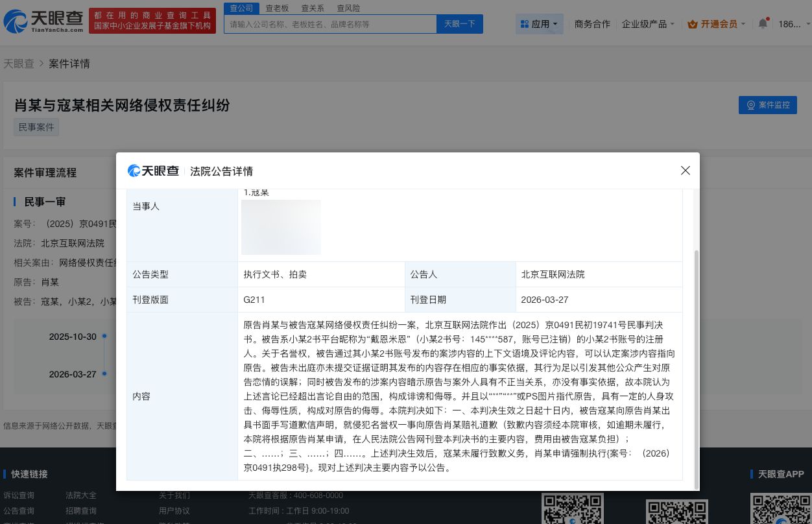Switch to the 查公司 tab
The width and height of the screenshot is (812, 524).
241,8
